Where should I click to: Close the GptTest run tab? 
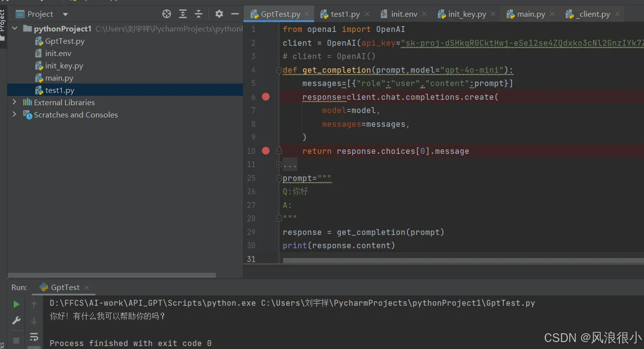point(87,287)
